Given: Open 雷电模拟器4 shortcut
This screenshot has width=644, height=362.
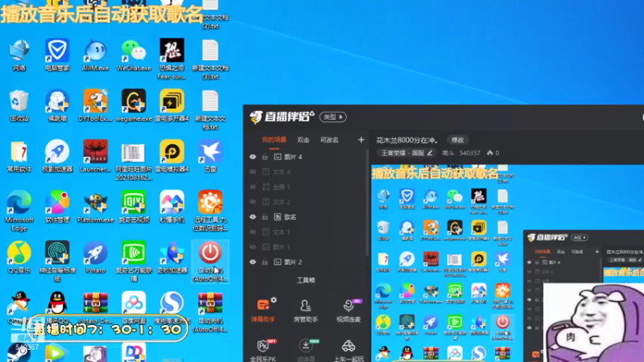Looking at the screenshot, I should (x=171, y=156).
